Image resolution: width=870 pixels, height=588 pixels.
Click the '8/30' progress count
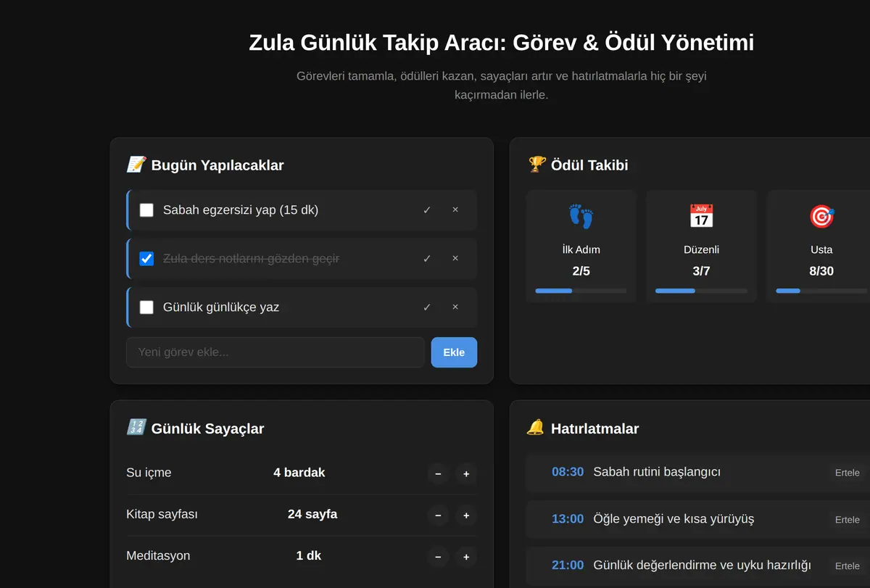pos(821,272)
